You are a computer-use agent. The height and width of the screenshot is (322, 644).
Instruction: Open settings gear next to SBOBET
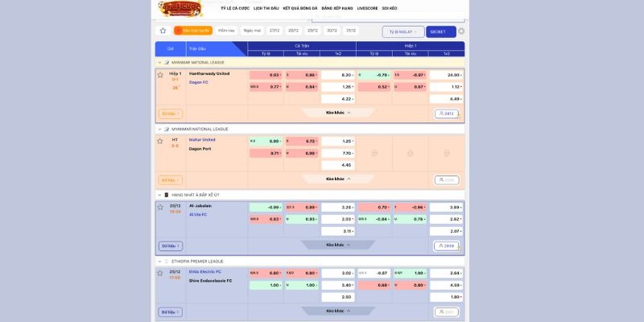pyautogui.click(x=461, y=31)
